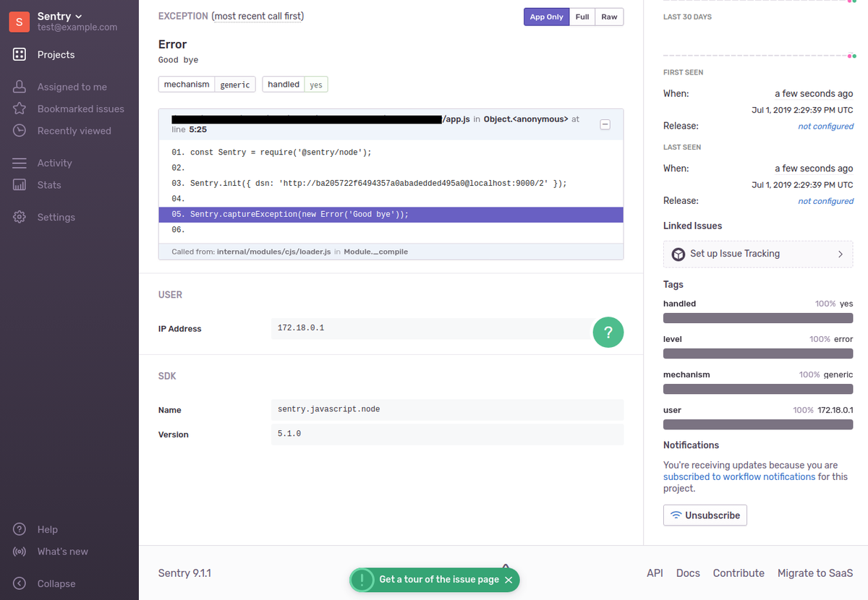Click the Bookmarked issues star icon
The image size is (868, 600).
tap(20, 108)
